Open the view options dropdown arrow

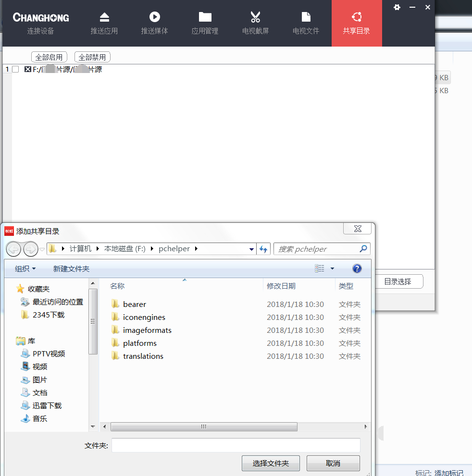click(332, 269)
